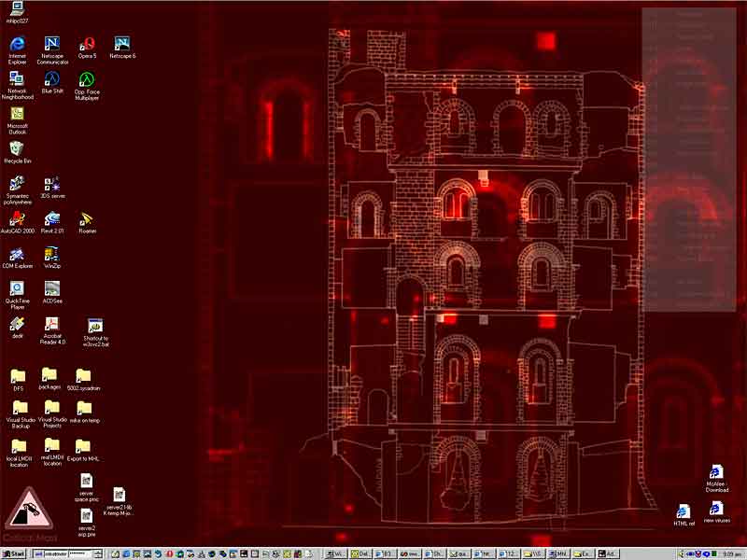Open the McAfee Download shortcut

click(x=716, y=472)
